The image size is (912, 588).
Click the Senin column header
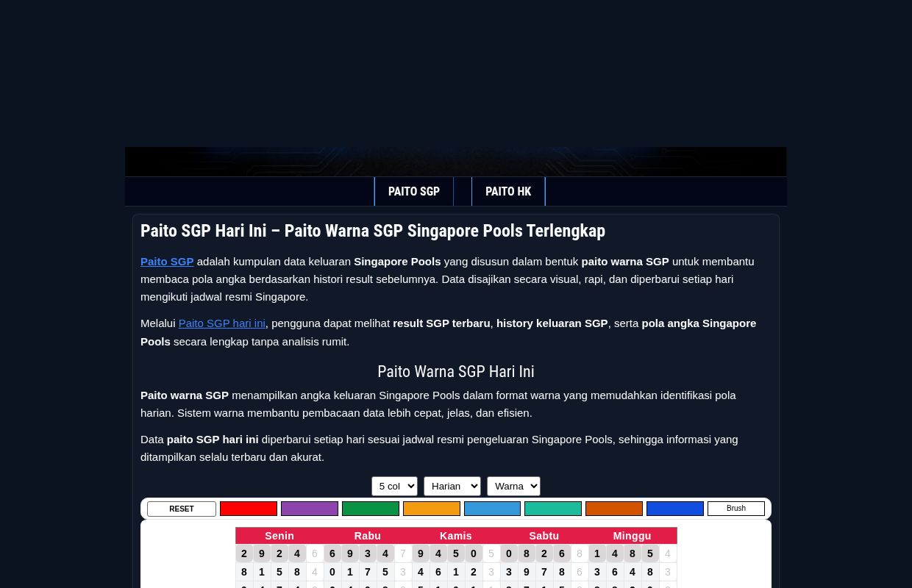point(279,535)
